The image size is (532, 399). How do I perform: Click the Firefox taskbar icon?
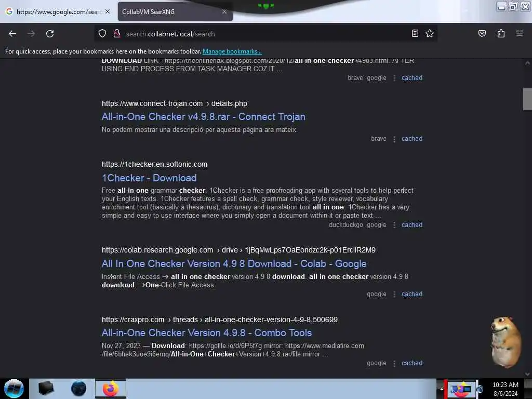coord(111,389)
